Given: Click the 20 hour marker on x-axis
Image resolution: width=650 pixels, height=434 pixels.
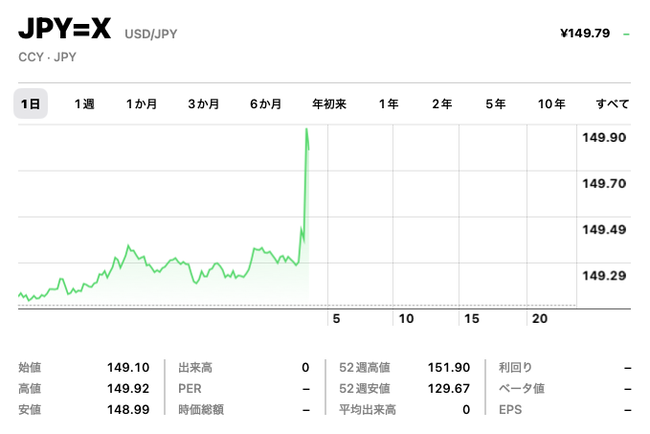Looking at the screenshot, I should click(540, 319).
